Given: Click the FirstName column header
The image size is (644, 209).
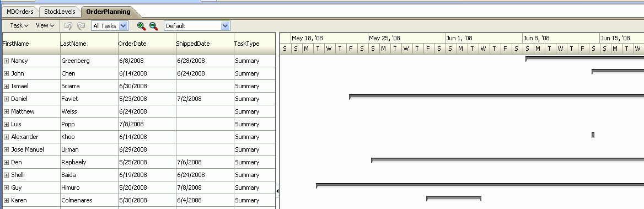Looking at the screenshot, I should 31,44.
